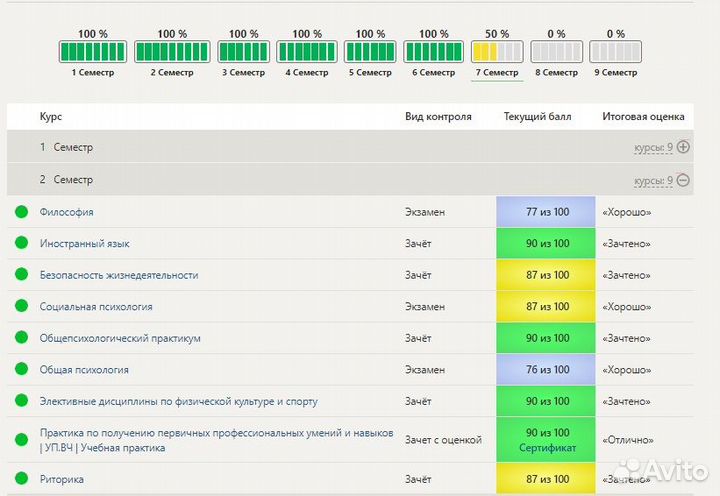
Task: Click the status dot by Элективные дисциплины course
Action: click(x=21, y=402)
